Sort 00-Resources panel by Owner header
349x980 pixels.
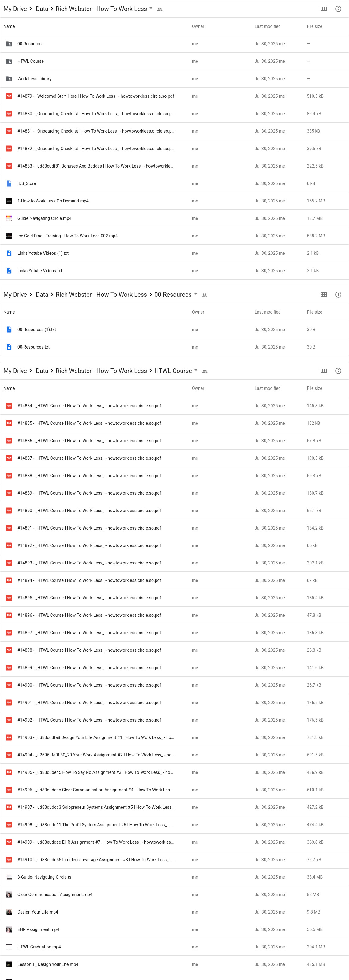tap(198, 312)
